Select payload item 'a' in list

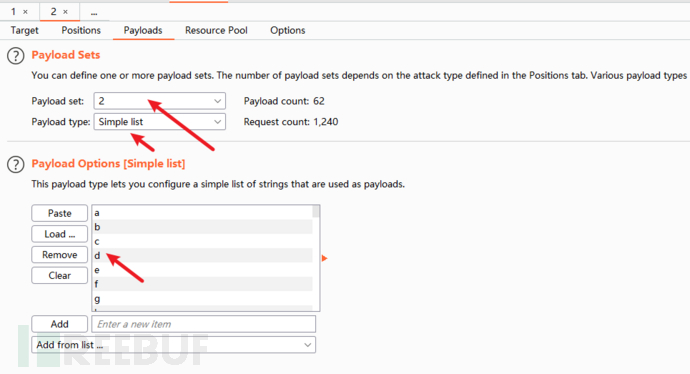click(202, 213)
